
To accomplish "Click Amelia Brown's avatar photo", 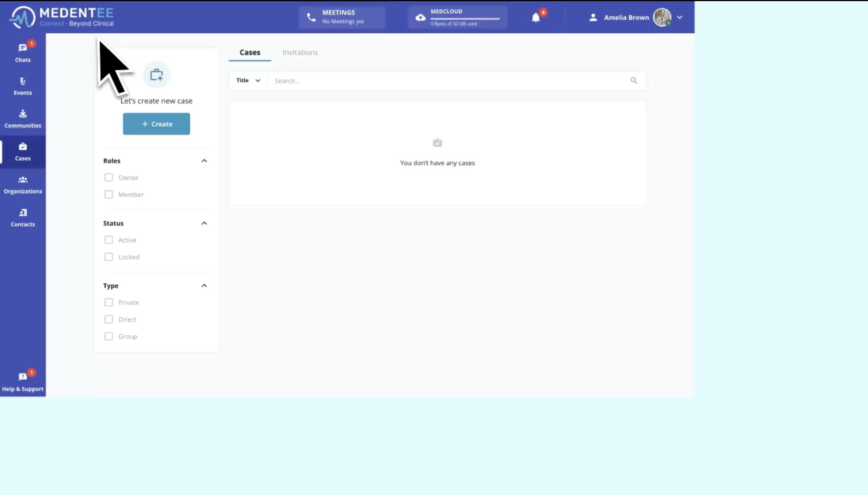I will click(662, 17).
